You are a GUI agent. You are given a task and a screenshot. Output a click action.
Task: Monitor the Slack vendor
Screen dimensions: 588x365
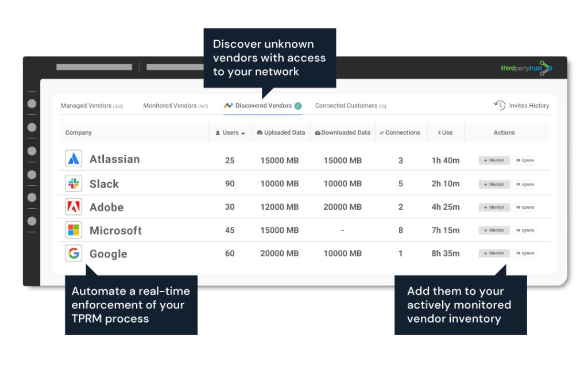[x=494, y=185]
